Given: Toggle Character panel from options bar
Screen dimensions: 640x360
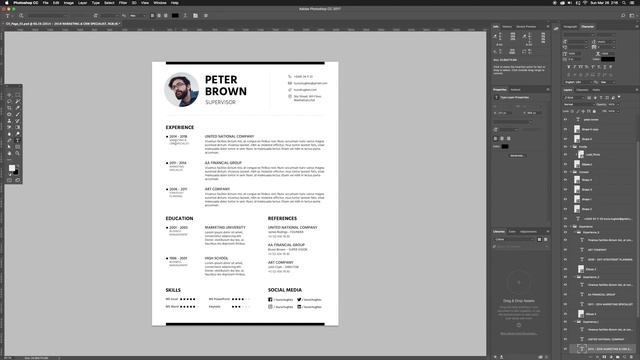Looking at the screenshot, I should point(196,16).
